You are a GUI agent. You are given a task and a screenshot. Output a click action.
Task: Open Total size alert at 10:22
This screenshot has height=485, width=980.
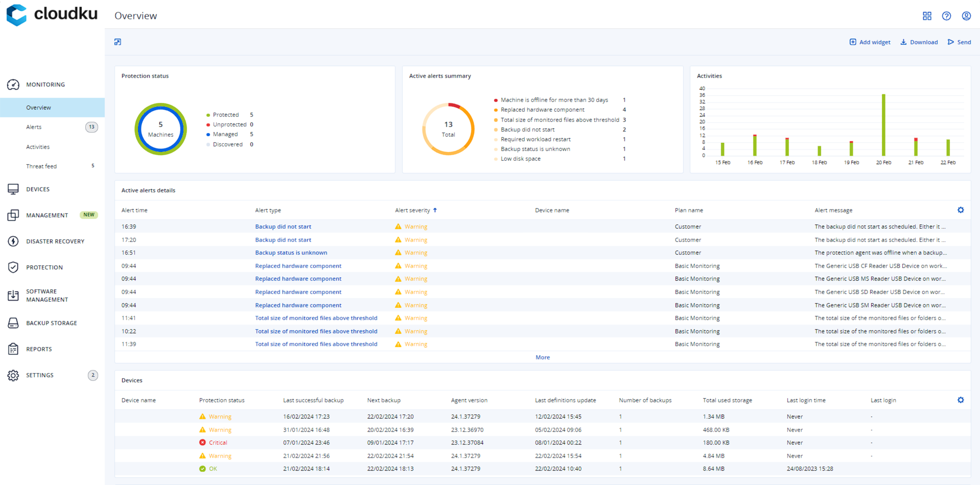316,331
